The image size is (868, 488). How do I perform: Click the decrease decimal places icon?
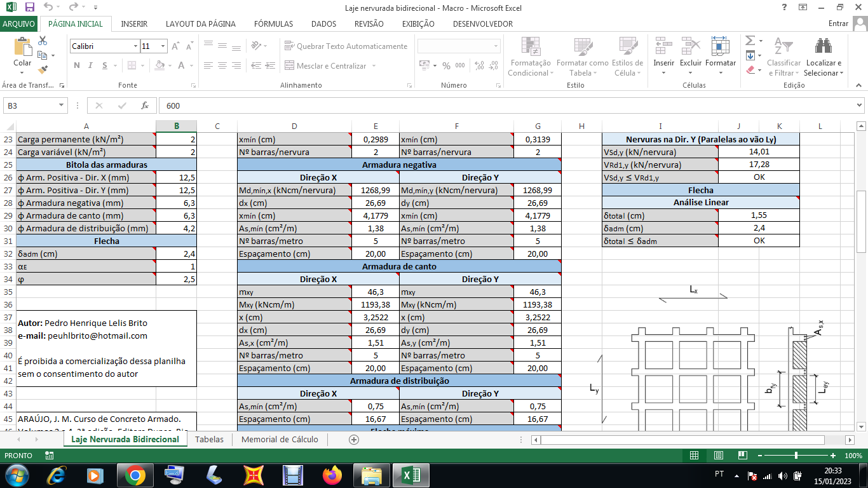tap(493, 65)
